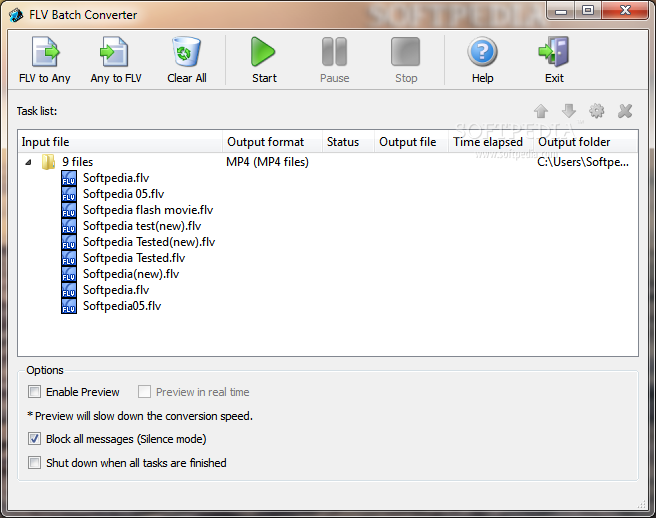Open Help with the question mark icon
This screenshot has width=656, height=518.
(x=482, y=60)
